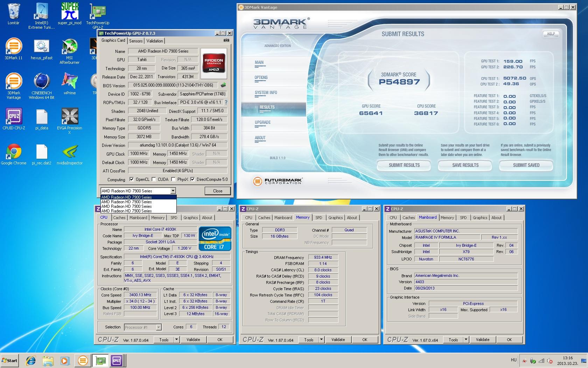Expand Tools dropdown arrow in Memory window
Viewport: 588px width, 368px height.
coord(321,340)
